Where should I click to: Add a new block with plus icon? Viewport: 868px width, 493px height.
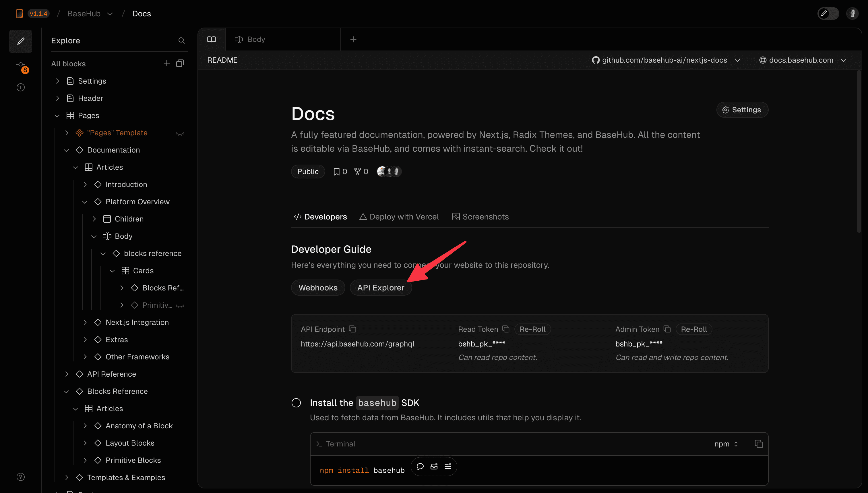(x=166, y=63)
